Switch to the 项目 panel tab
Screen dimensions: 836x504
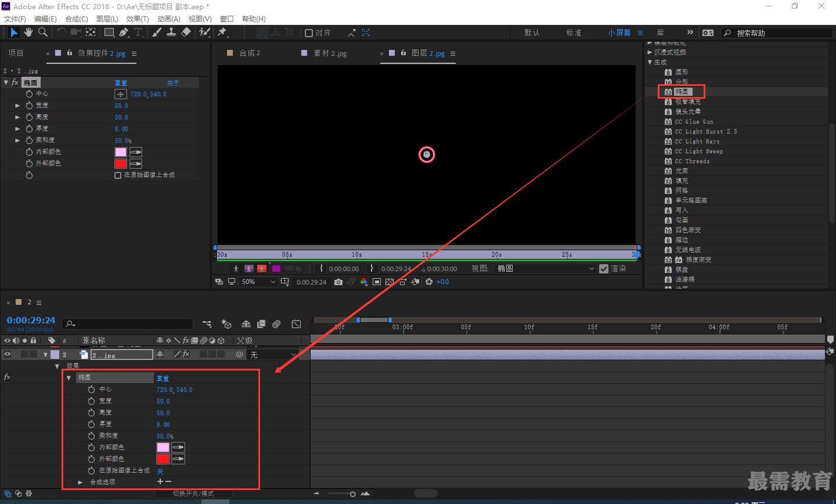(x=16, y=53)
